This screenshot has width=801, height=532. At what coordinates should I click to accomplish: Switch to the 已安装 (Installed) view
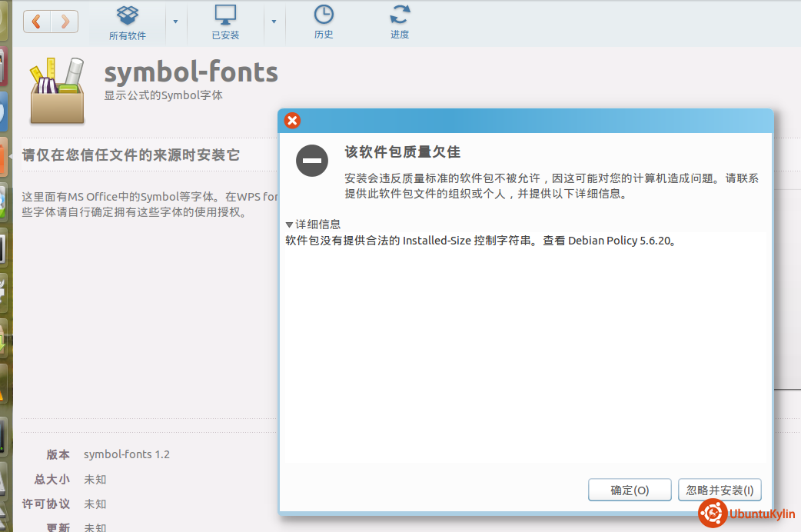tap(225, 22)
